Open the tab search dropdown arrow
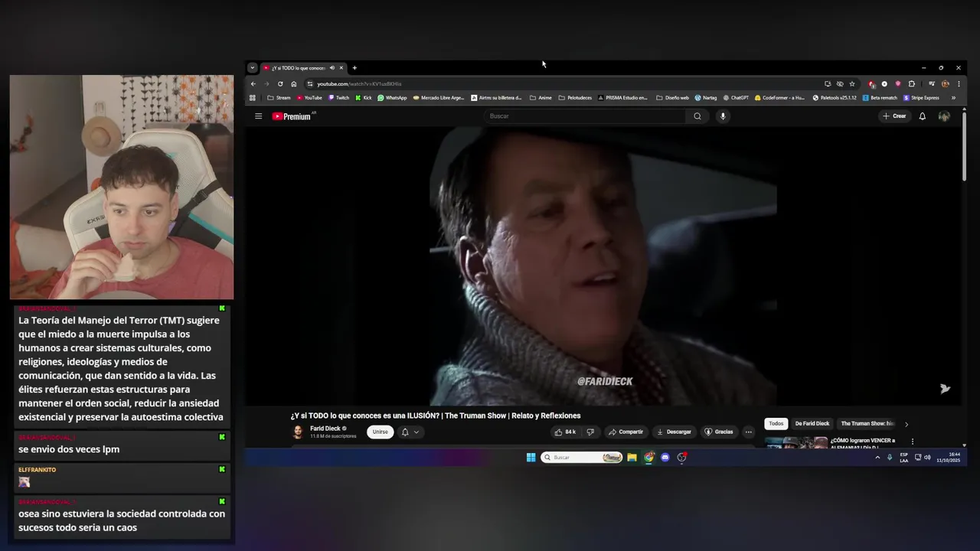Viewport: 980px width, 551px height. (253, 68)
